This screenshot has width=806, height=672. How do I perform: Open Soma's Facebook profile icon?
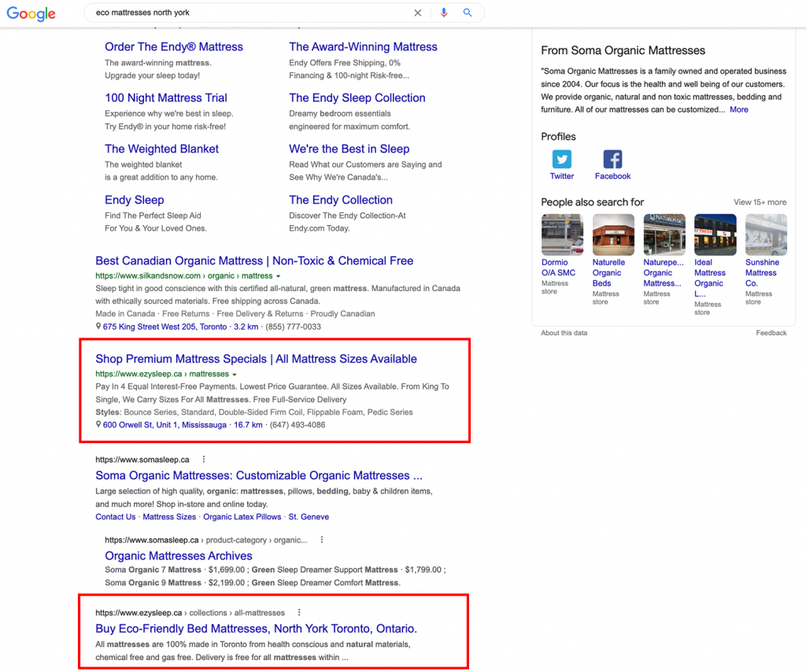click(612, 160)
